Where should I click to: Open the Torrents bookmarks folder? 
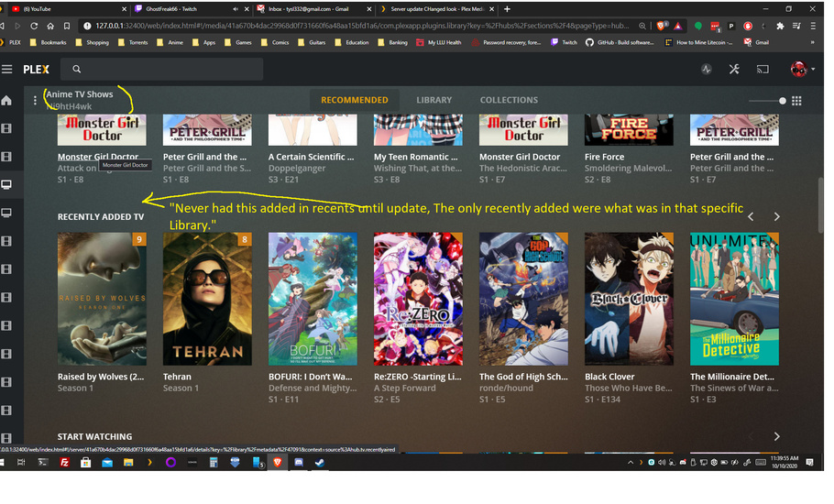pos(133,42)
